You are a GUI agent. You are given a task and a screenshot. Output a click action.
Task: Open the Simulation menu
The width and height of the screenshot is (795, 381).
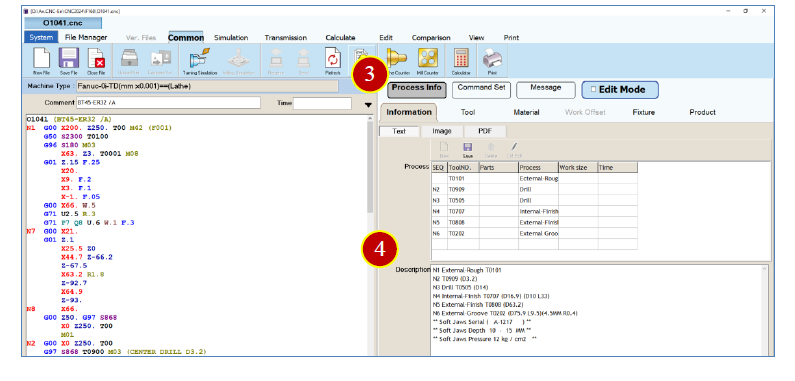(x=231, y=38)
